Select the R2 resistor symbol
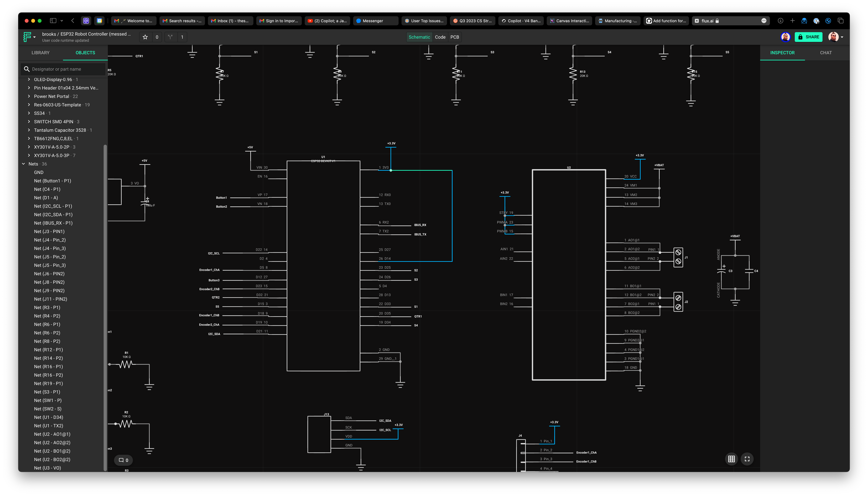 [x=126, y=424]
